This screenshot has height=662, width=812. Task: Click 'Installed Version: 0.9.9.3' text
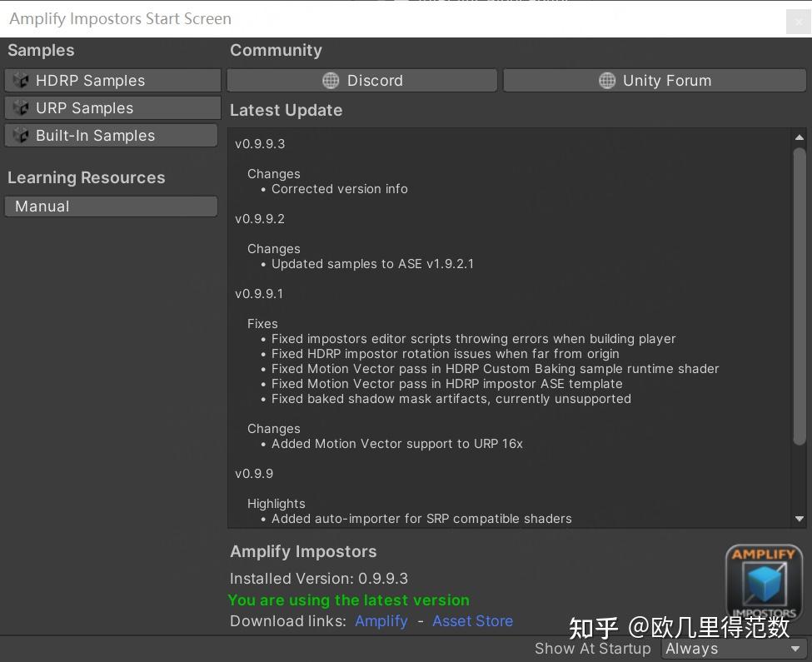click(x=319, y=579)
